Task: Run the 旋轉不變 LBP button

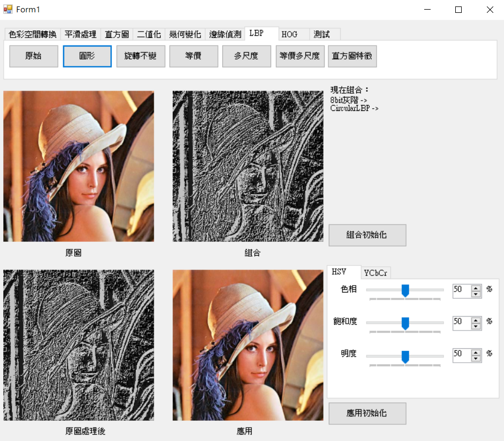Action: coord(141,56)
